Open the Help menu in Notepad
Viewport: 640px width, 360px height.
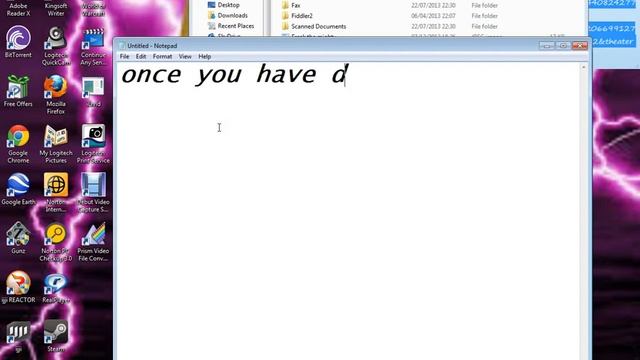pos(204,56)
